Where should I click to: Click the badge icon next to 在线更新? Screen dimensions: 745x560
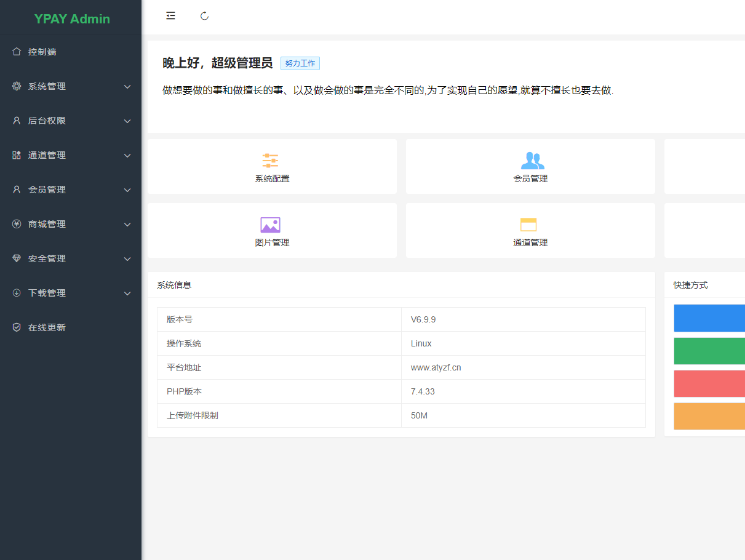(17, 327)
